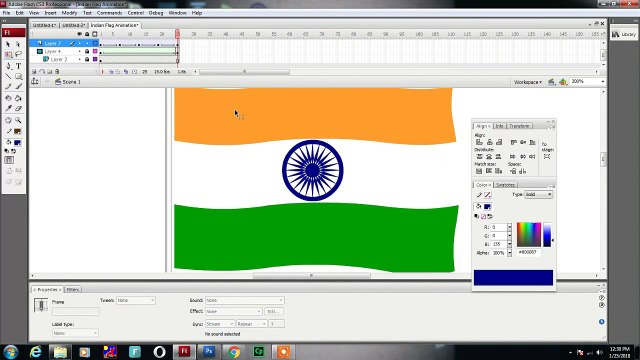Image resolution: width=640 pixels, height=360 pixels.
Task: Toggle outline color box for Layer 4
Action: [x=95, y=51]
